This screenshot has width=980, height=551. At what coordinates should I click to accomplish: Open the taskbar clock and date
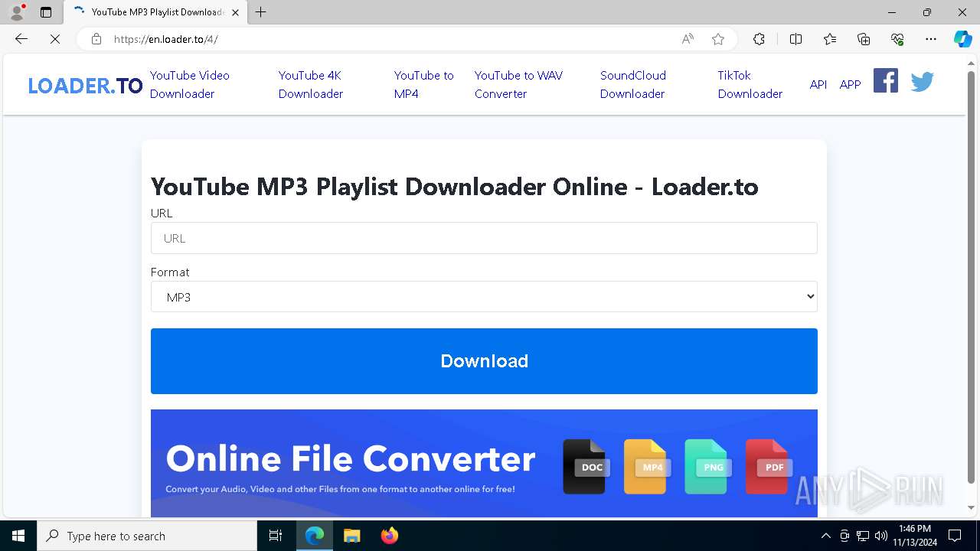coord(915,536)
